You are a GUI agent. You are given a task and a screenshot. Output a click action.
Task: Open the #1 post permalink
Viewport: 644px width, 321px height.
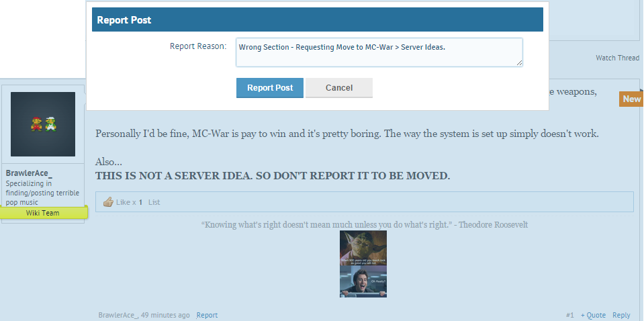click(x=569, y=315)
